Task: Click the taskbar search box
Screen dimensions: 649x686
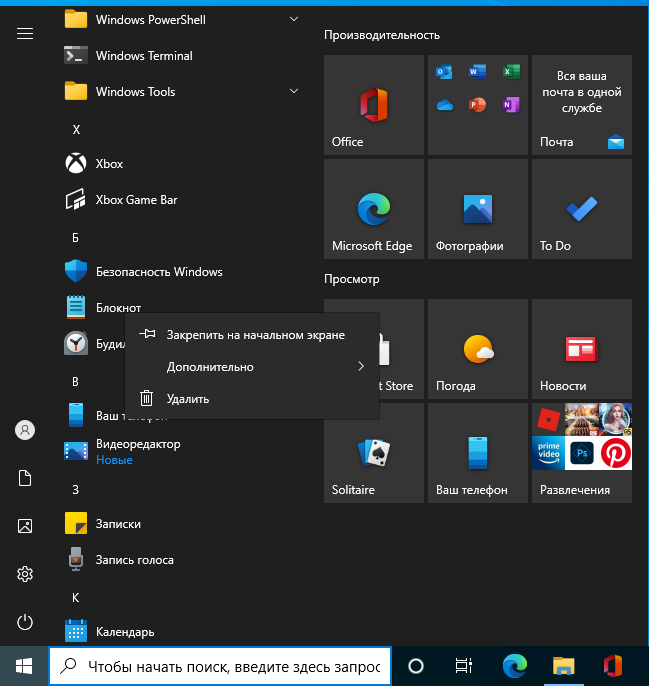Action: (220, 666)
